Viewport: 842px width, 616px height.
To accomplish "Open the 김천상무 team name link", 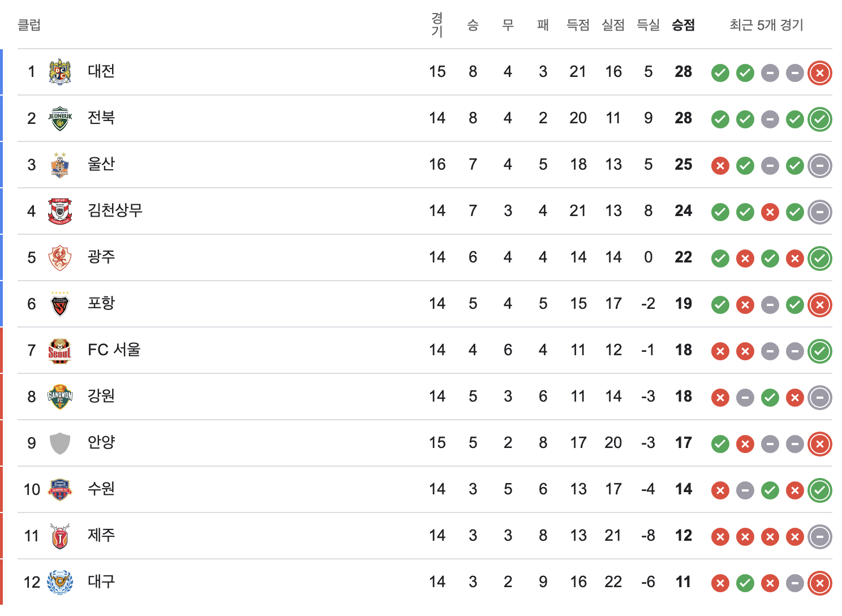I will pos(115,210).
